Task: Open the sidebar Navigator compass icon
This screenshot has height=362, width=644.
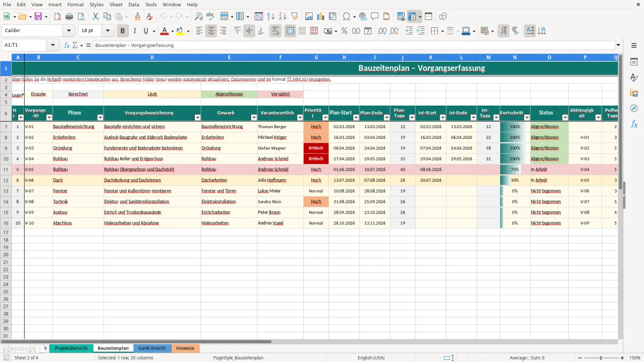Action: [x=634, y=108]
